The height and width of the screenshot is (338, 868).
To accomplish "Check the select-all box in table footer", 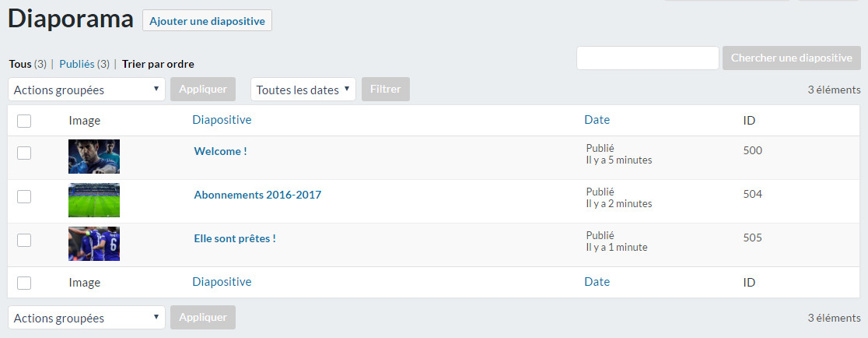I will 24,283.
